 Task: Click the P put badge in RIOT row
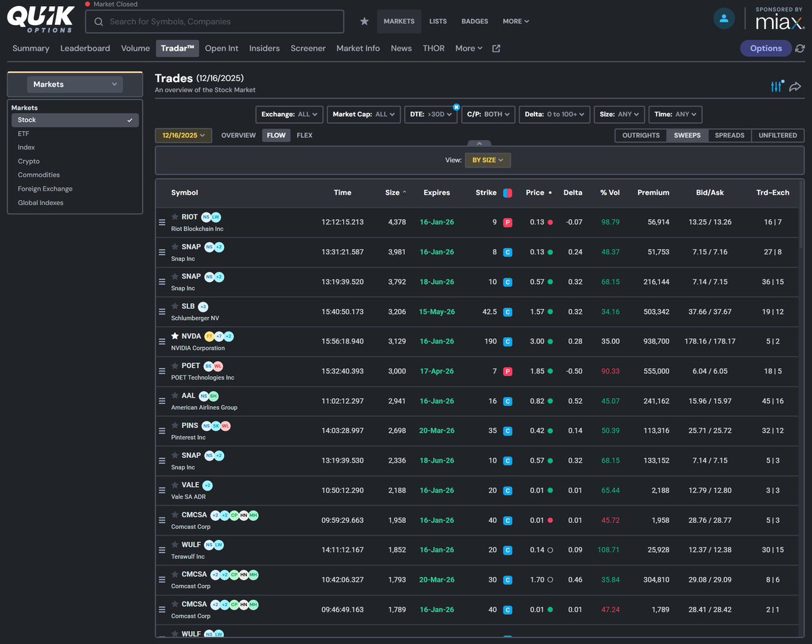[507, 223]
